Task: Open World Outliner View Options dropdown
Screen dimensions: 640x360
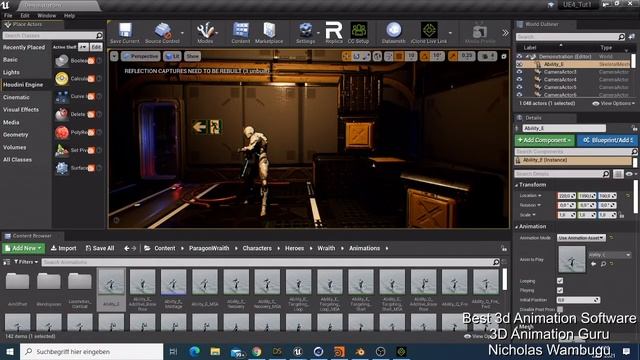Action: 614,104
